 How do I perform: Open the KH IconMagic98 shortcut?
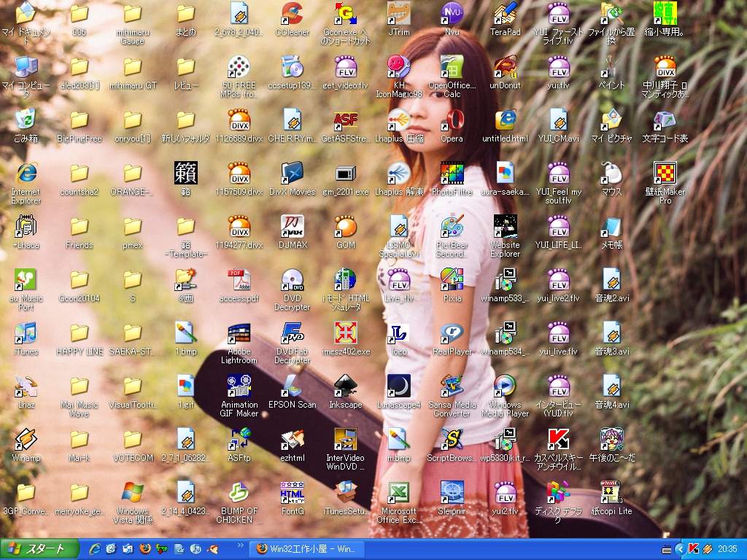[x=399, y=66]
